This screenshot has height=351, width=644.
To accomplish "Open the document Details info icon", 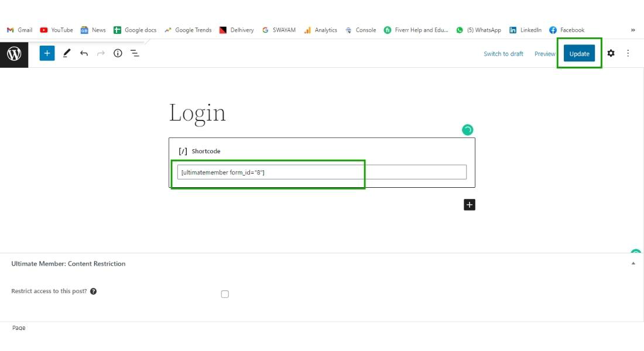I will (x=118, y=53).
